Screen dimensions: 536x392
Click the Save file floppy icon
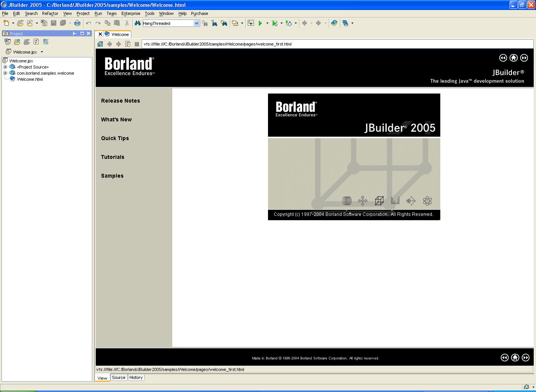coord(54,23)
